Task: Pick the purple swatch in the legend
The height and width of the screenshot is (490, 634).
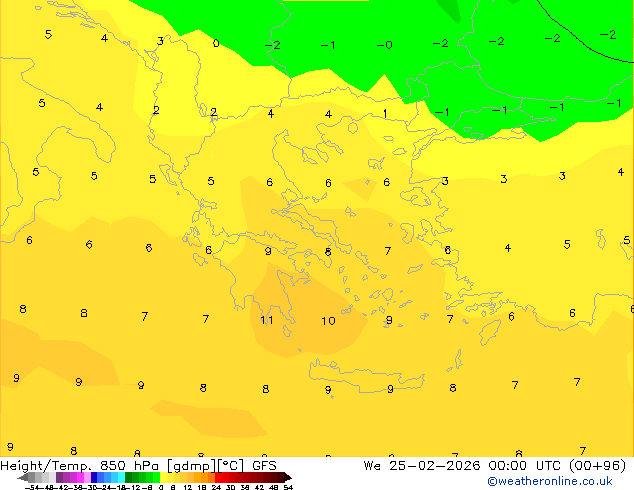Action: tap(59, 477)
